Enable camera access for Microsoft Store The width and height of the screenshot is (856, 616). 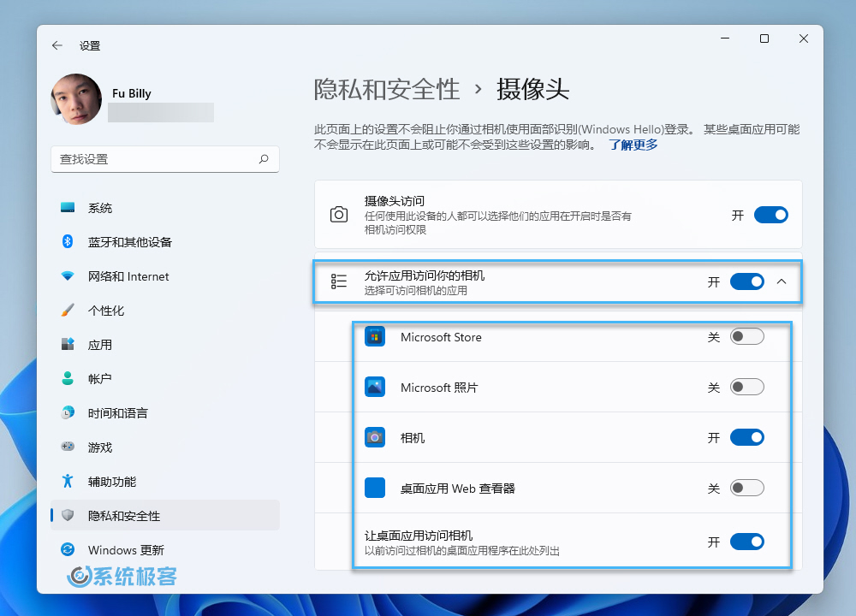[746, 336]
